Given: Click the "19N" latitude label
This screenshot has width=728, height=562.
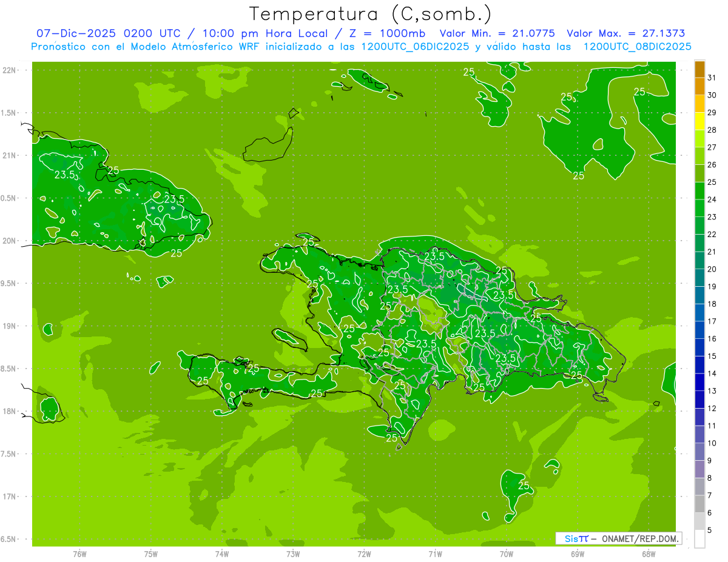Looking at the screenshot, I should point(8,326).
